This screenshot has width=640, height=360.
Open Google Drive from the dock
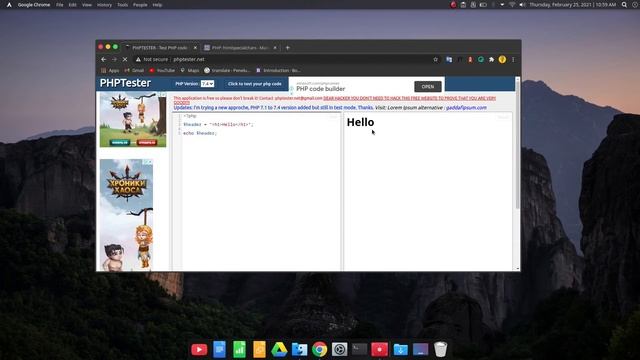pos(279,349)
